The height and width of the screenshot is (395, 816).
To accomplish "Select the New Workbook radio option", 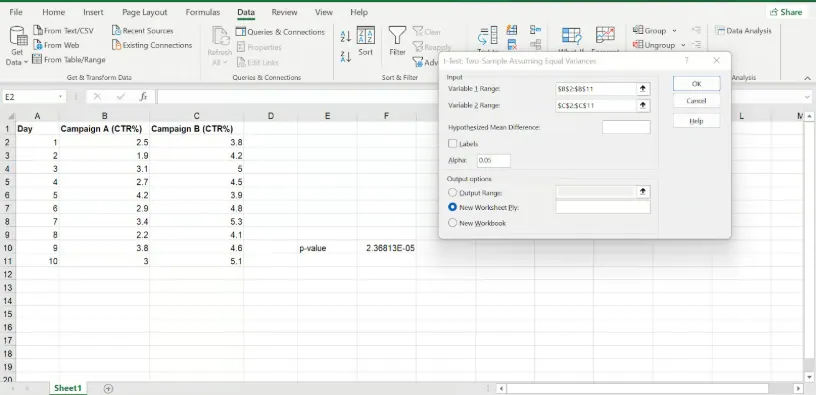I will pyautogui.click(x=452, y=223).
